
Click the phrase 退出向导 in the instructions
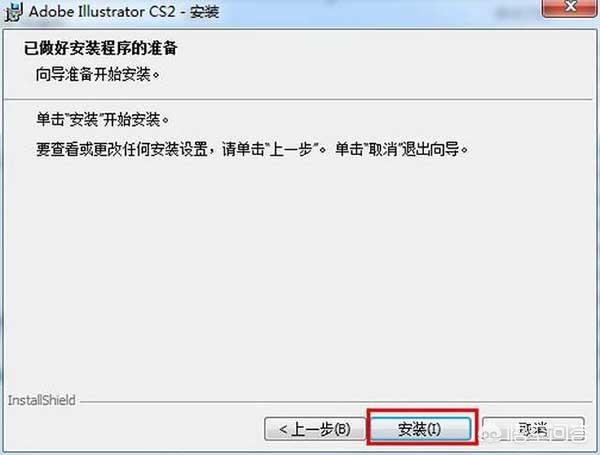click(430, 149)
